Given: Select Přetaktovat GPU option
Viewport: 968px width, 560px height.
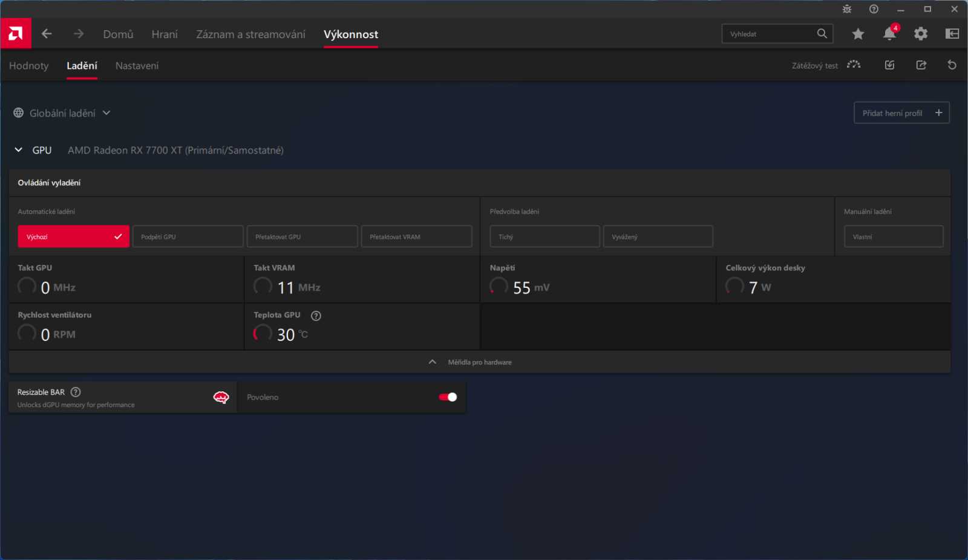Looking at the screenshot, I should click(302, 236).
